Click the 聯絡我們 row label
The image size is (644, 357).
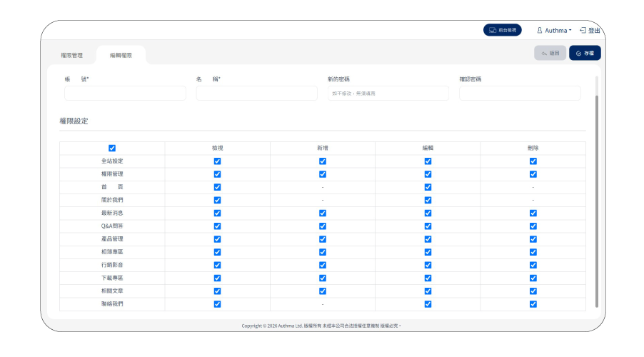coord(112,304)
